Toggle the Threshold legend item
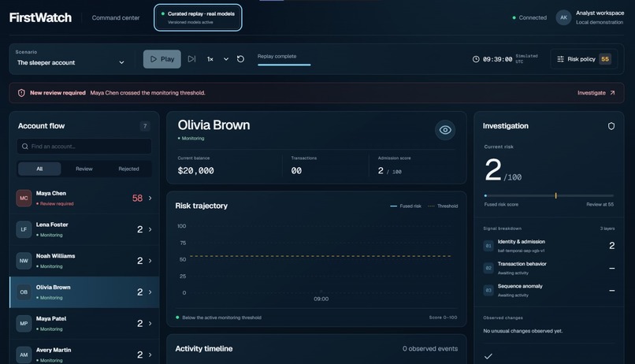Viewport: 635px width, 364px height. pos(443,206)
